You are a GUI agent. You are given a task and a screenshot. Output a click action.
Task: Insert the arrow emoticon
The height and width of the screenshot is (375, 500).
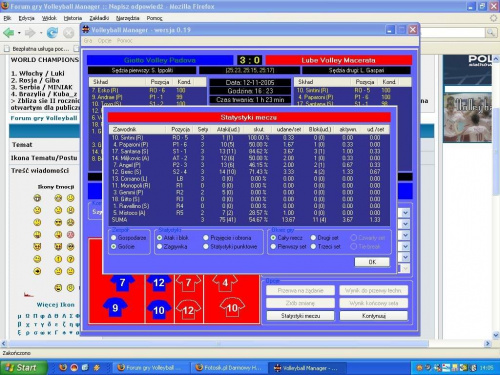(37, 271)
